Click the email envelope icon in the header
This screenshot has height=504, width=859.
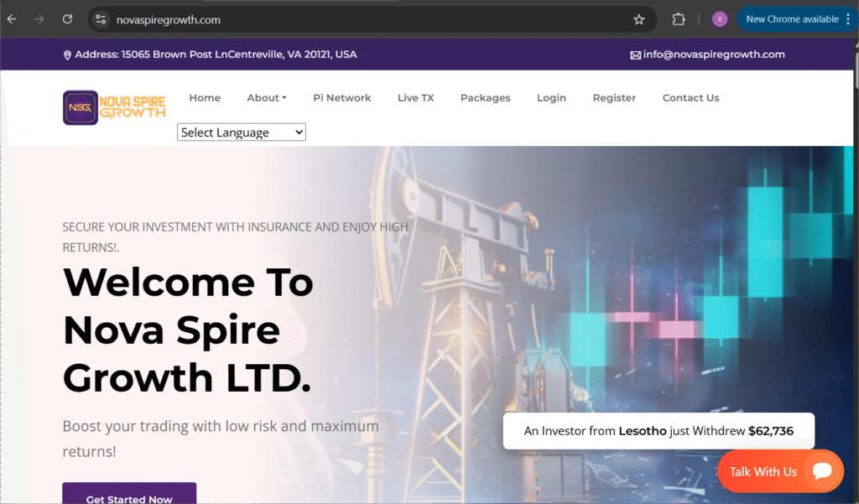tap(637, 54)
